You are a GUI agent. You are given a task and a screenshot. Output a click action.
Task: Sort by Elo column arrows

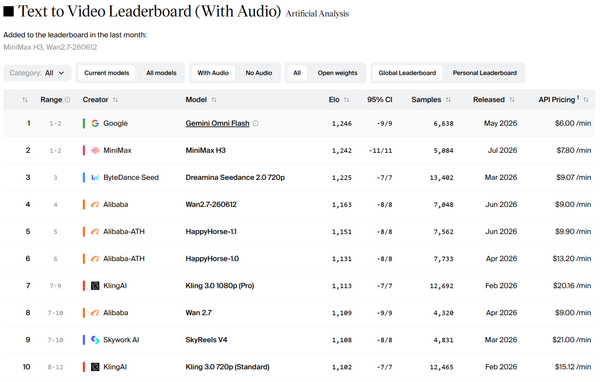coord(346,100)
